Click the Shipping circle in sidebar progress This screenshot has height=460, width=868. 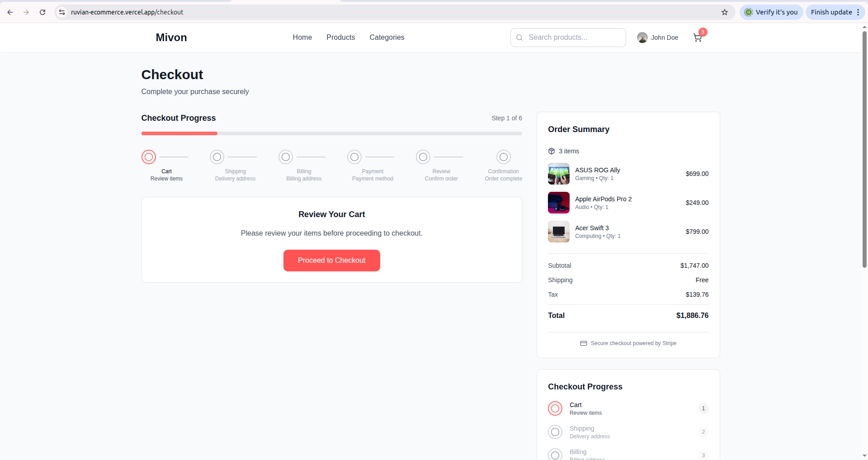pos(555,432)
